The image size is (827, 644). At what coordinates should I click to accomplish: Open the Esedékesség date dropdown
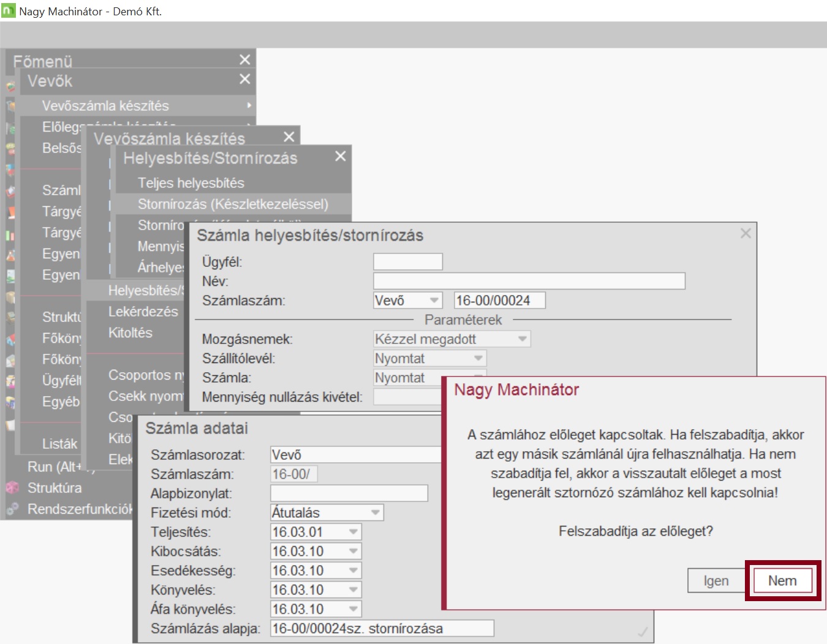pyautogui.click(x=353, y=571)
